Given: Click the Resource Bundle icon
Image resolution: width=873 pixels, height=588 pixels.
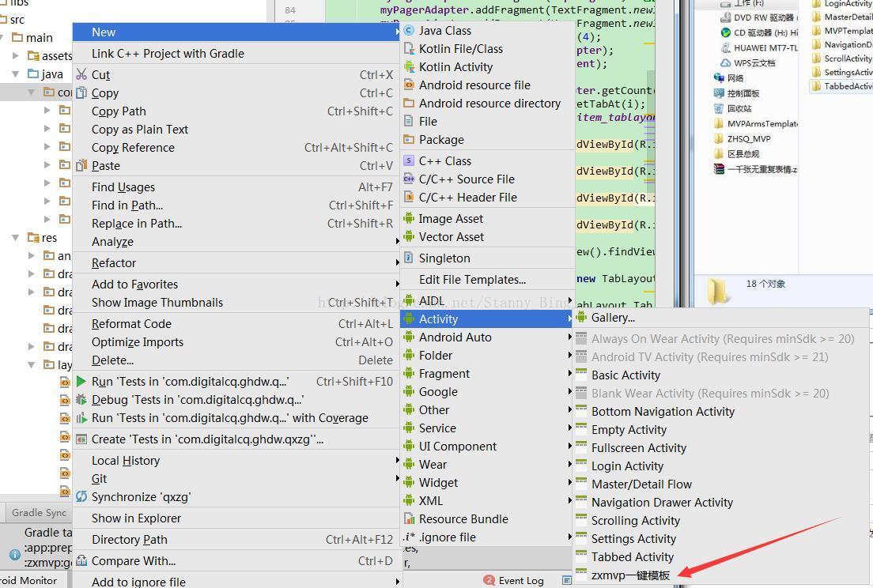Looking at the screenshot, I should click(409, 518).
